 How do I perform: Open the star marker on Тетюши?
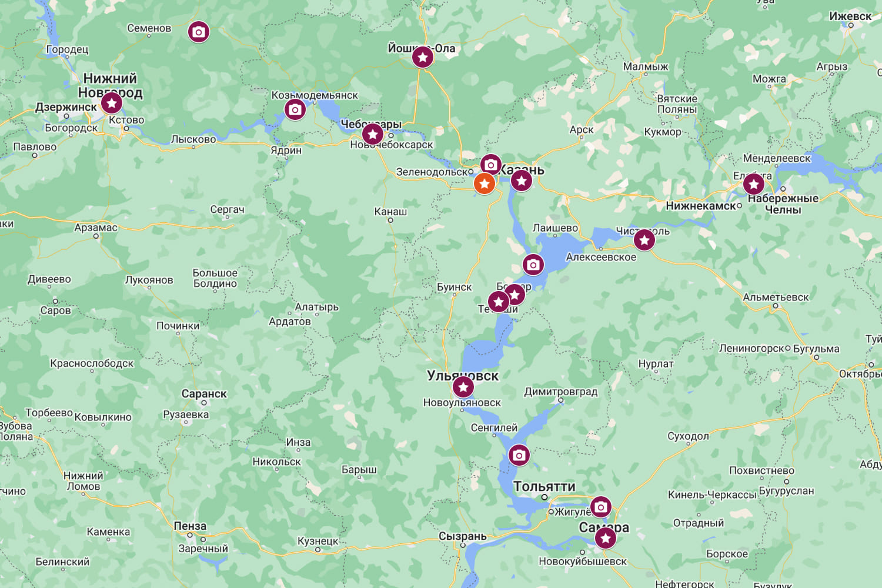(499, 302)
